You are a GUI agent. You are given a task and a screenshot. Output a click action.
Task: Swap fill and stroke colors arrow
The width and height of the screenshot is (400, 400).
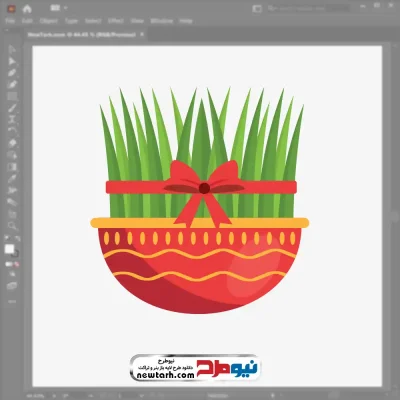pos(17,239)
